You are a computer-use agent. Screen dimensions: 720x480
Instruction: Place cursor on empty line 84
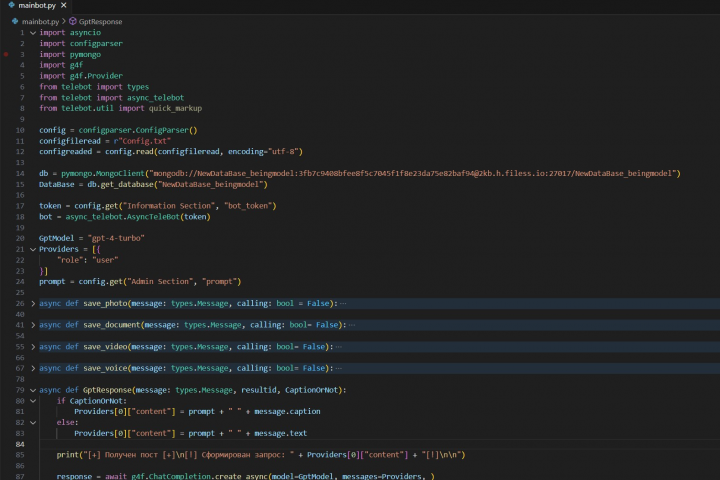(379, 444)
